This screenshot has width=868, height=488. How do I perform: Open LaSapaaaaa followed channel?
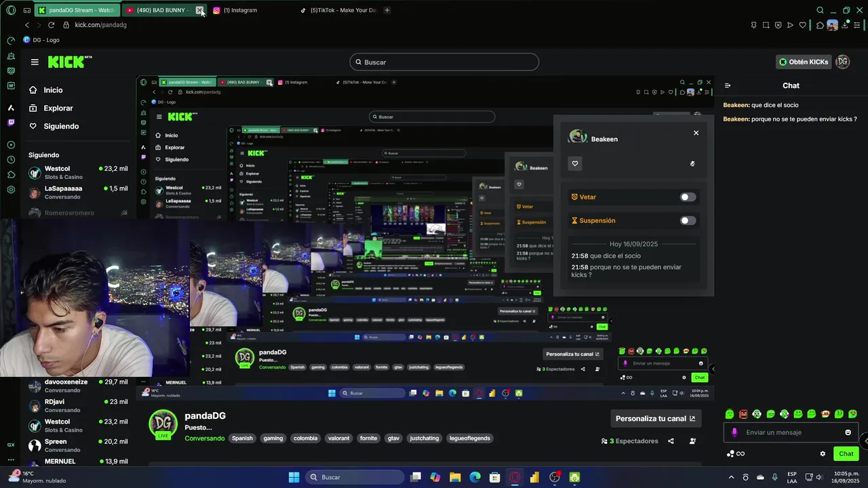(x=77, y=192)
